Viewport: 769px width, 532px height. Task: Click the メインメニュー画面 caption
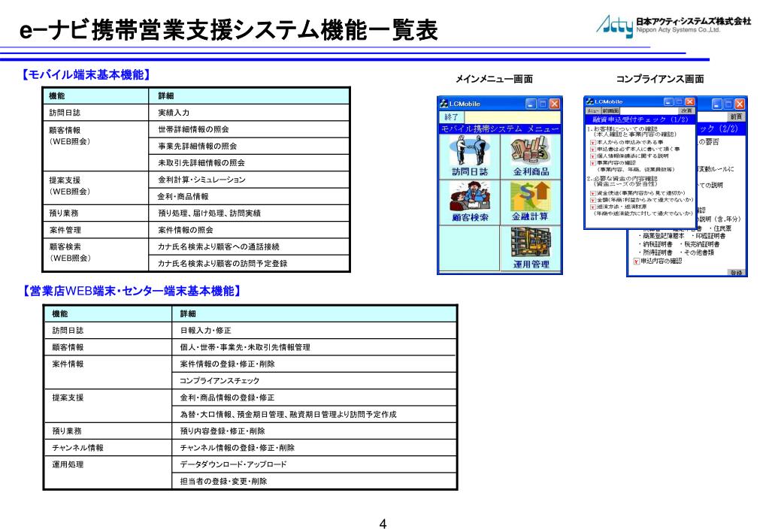pos(494,79)
